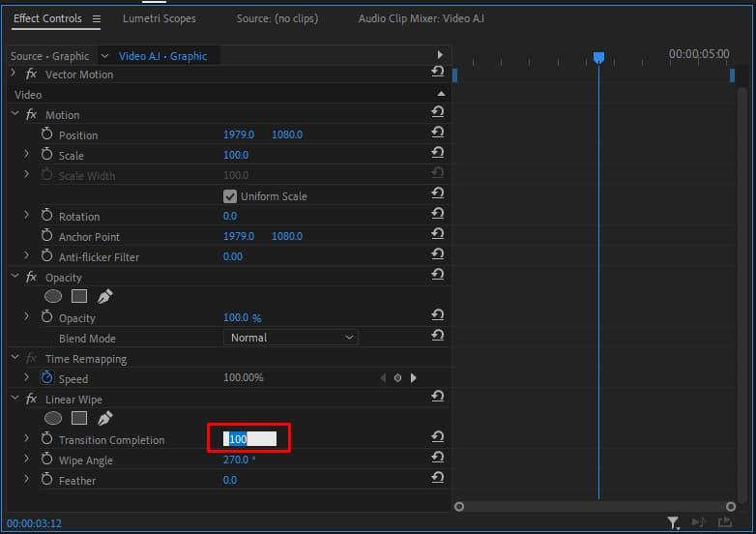This screenshot has height=534, width=756.
Task: Toggle the Uniform Scale checkbox
Action: pos(230,196)
